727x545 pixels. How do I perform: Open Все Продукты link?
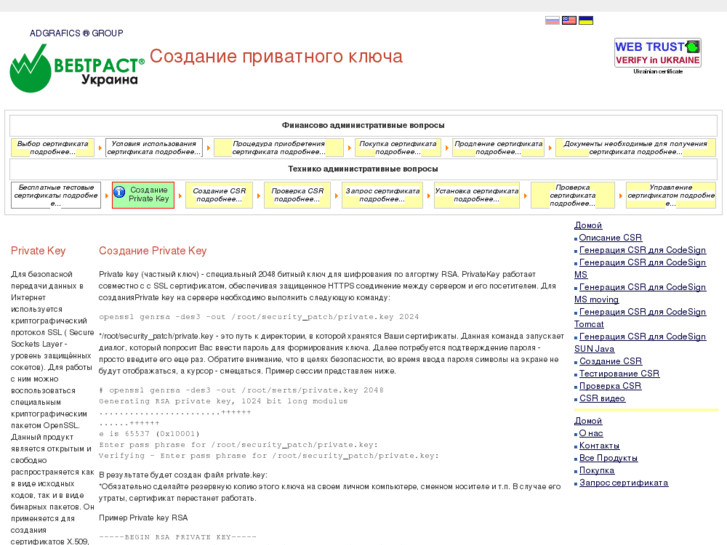[608, 458]
